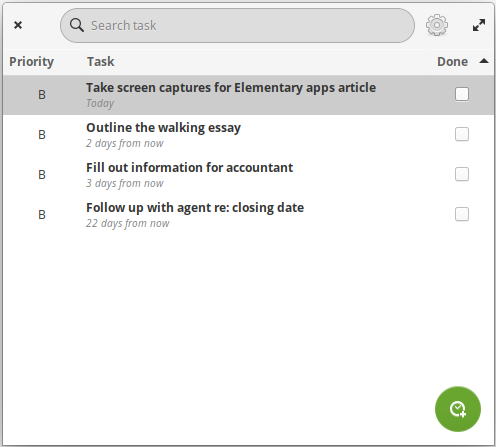The image size is (496, 447).
Task: Check off 'Outline the walking essay' task
Action: [462, 134]
